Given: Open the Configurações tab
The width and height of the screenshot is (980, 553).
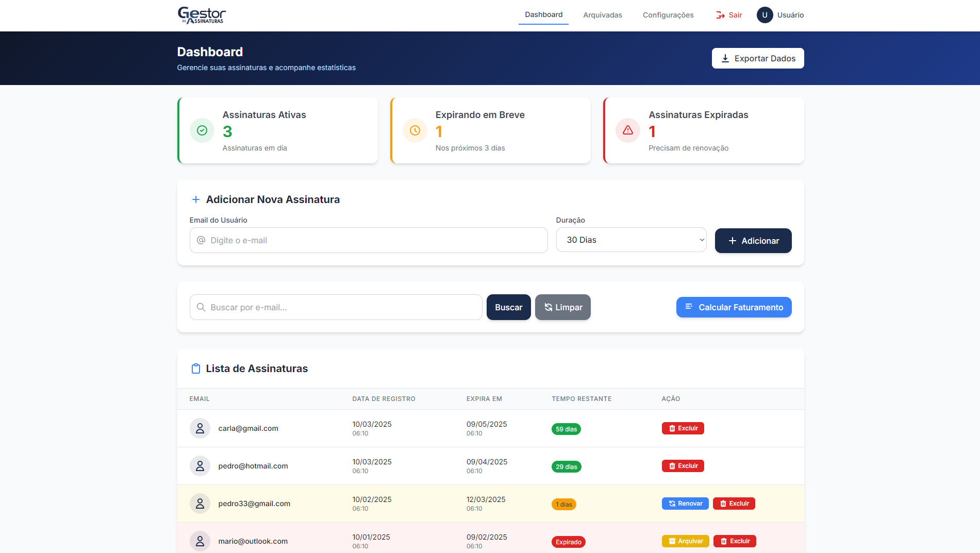Looking at the screenshot, I should [668, 15].
